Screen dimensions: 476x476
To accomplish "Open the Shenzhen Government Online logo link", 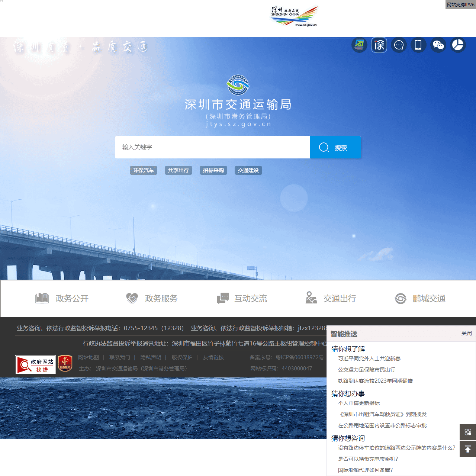I will (x=294, y=16).
